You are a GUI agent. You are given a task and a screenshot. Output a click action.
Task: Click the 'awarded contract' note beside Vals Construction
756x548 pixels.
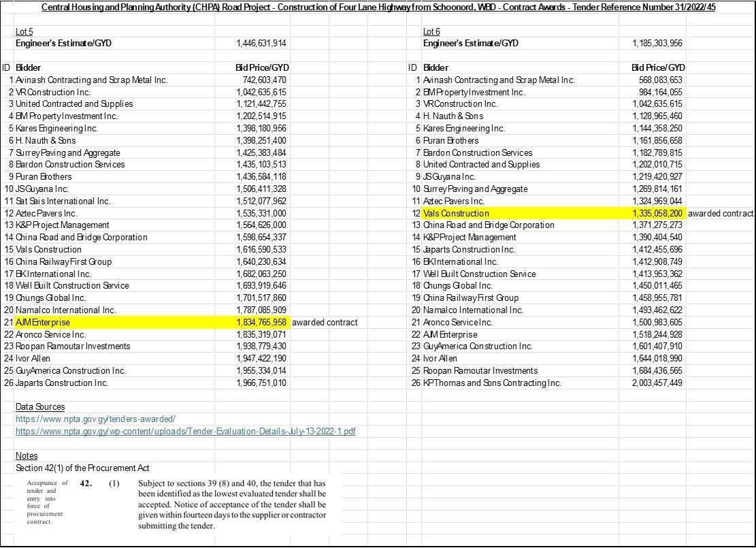coord(721,213)
